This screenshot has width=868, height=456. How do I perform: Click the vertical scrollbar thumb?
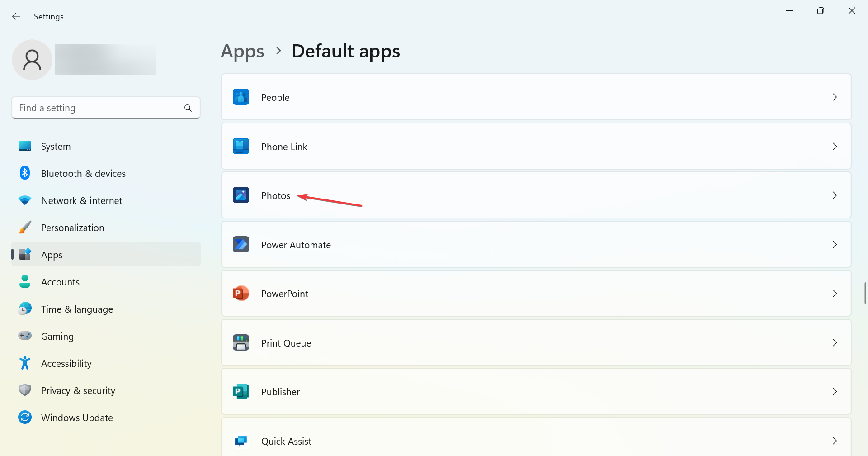(x=865, y=293)
